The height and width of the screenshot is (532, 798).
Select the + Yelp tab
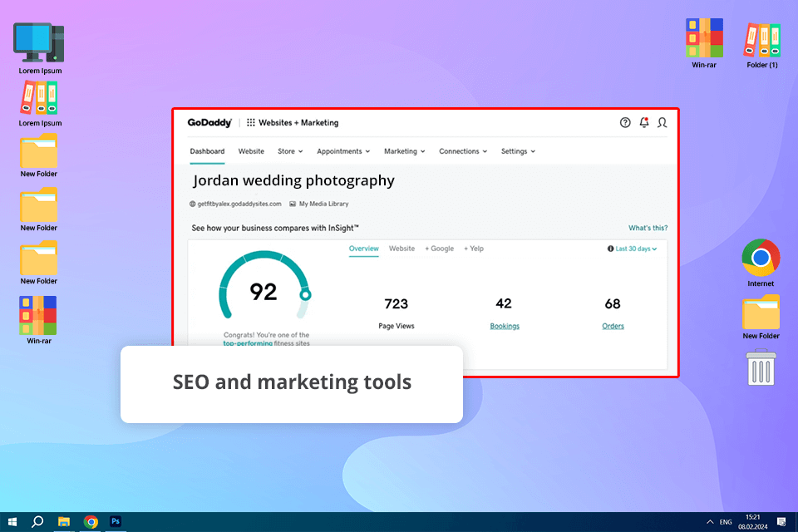tap(474, 249)
